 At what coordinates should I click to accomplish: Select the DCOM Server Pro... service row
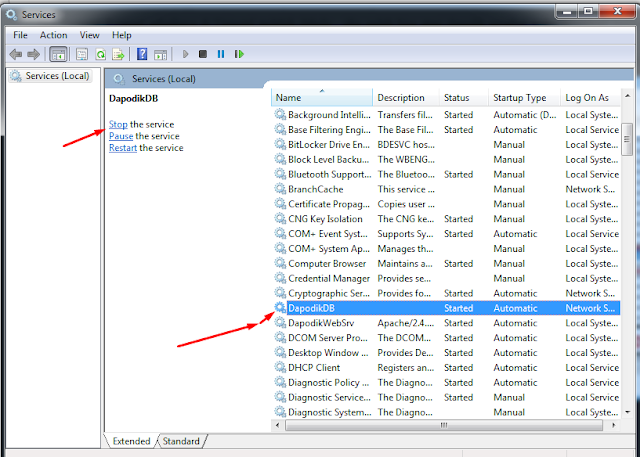click(446, 338)
